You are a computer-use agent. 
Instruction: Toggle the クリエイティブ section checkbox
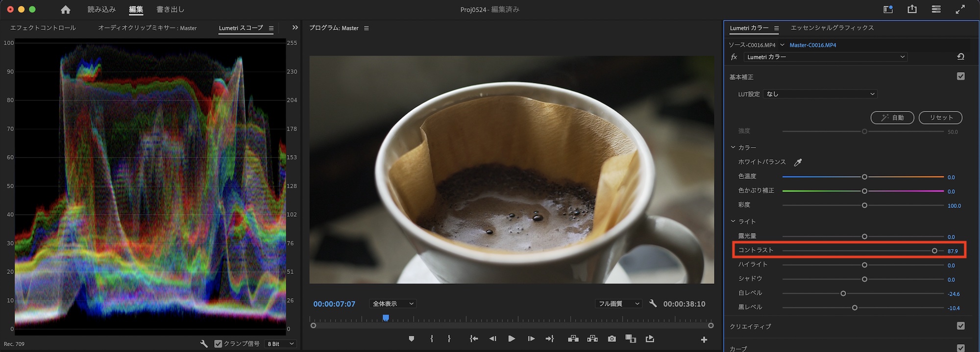960,326
